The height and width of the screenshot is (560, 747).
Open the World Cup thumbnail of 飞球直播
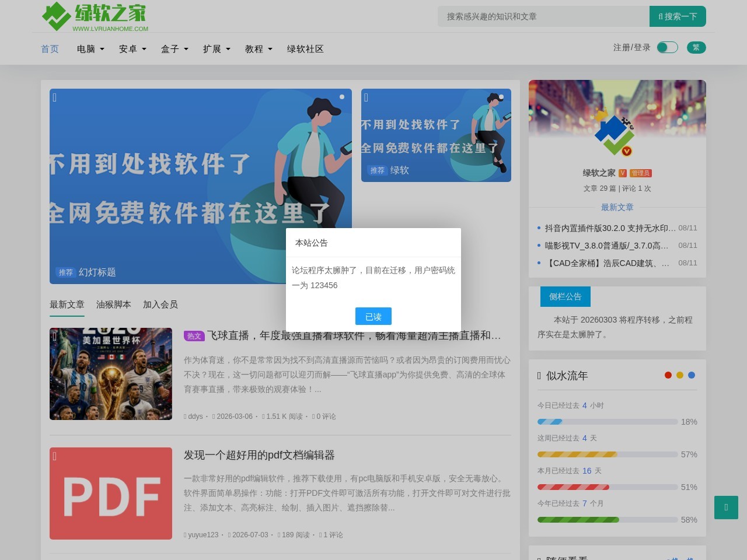tap(111, 374)
